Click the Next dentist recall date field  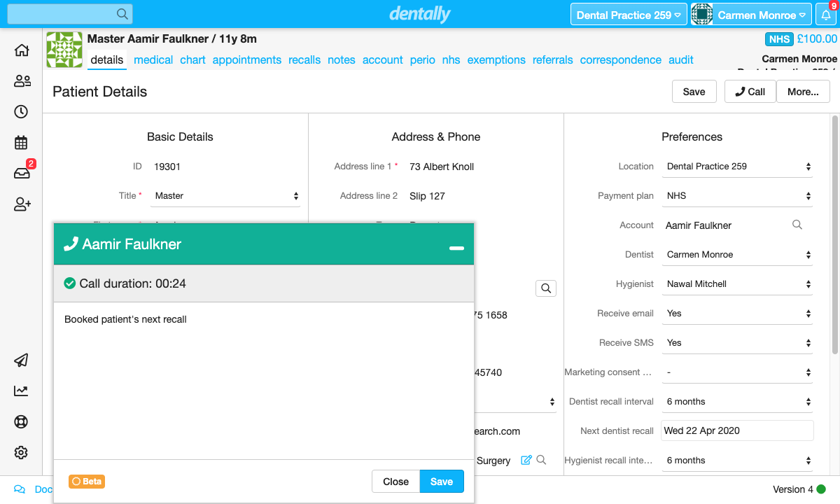click(737, 430)
